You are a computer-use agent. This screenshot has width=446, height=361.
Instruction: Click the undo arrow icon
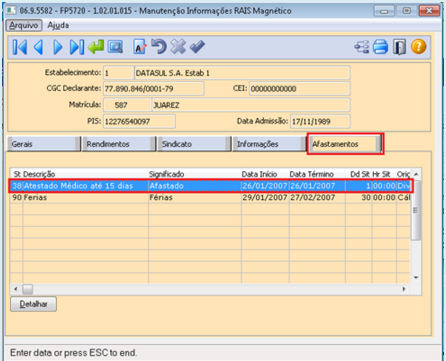(x=159, y=47)
